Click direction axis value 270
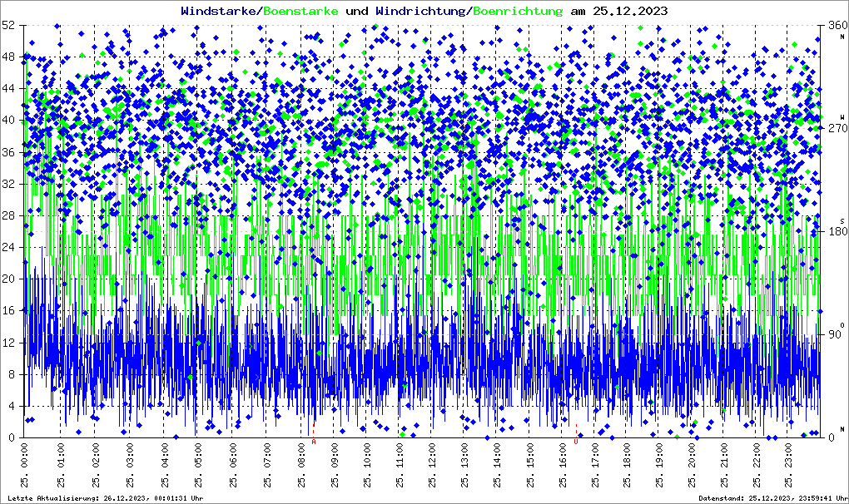 [x=838, y=128]
